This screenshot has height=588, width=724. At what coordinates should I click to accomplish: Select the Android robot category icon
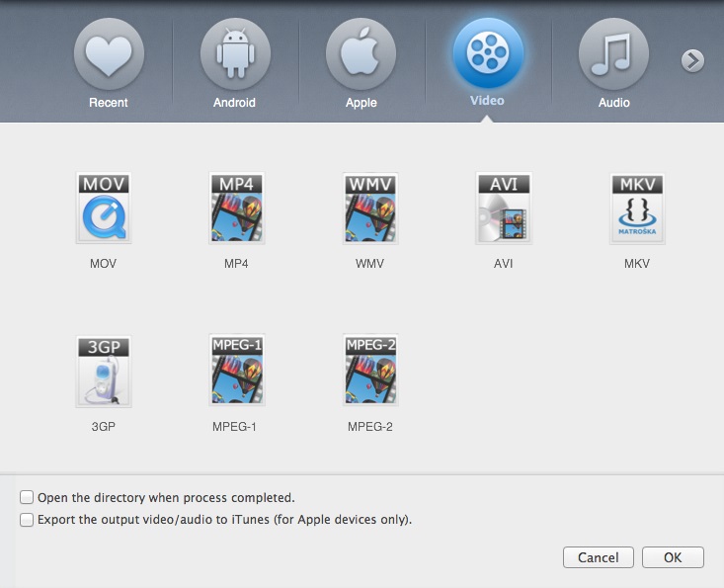(x=235, y=54)
